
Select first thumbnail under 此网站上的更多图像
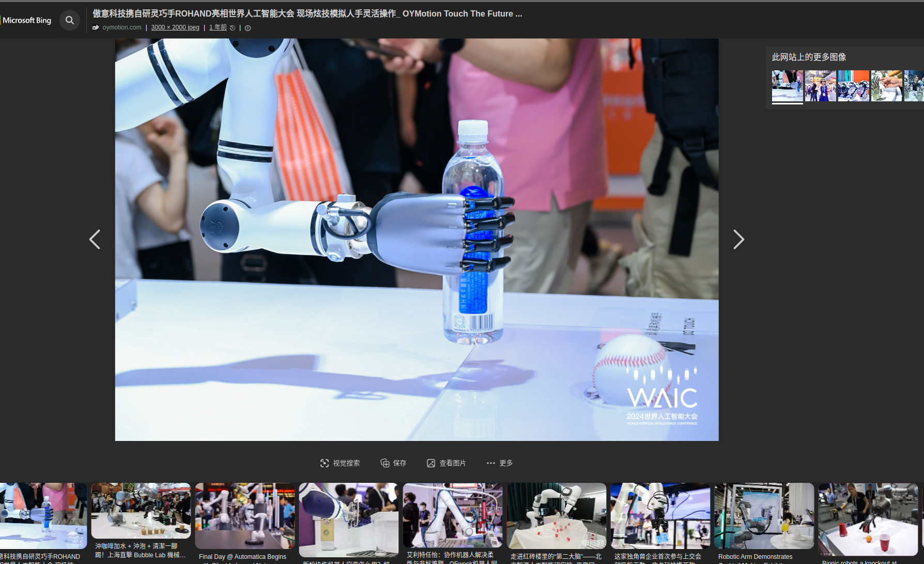click(x=788, y=86)
